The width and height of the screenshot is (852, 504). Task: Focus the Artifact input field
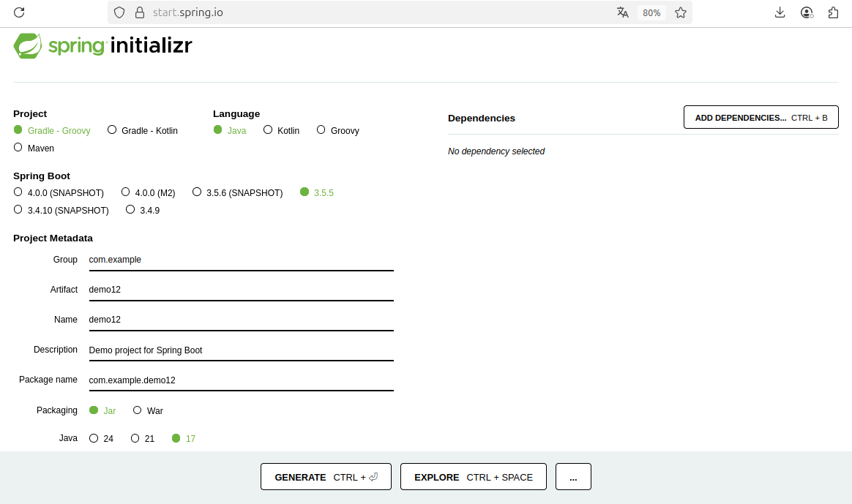[242, 290]
